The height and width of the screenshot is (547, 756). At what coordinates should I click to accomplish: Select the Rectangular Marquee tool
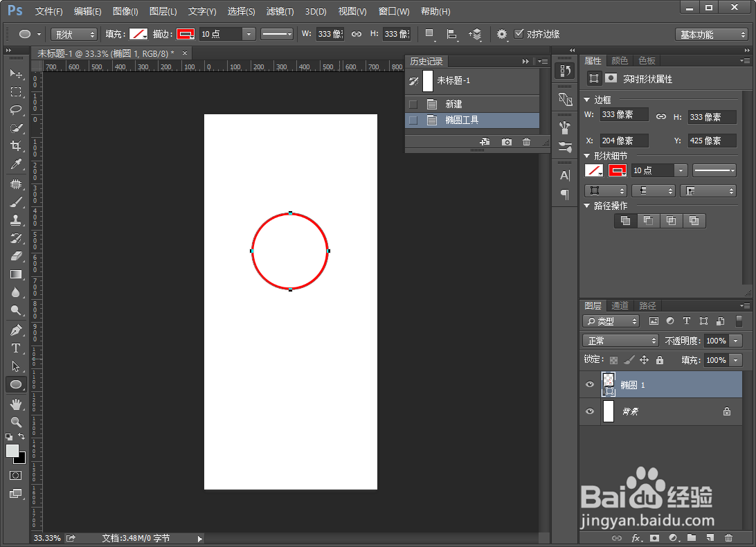pyautogui.click(x=16, y=91)
